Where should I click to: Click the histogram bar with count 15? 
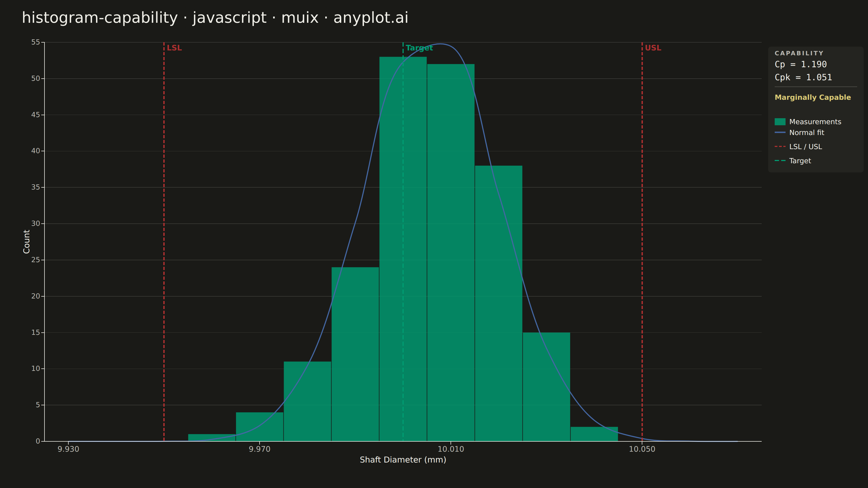coord(547,387)
